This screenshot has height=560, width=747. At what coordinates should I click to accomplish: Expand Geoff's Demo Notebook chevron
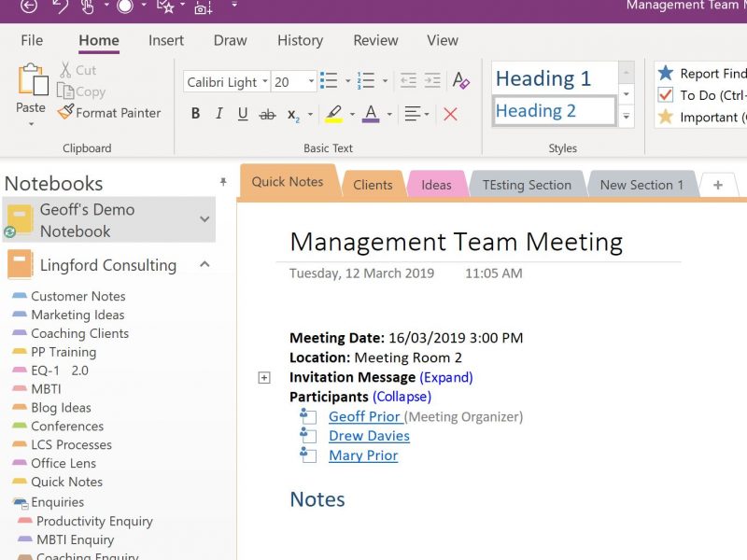[x=204, y=219]
